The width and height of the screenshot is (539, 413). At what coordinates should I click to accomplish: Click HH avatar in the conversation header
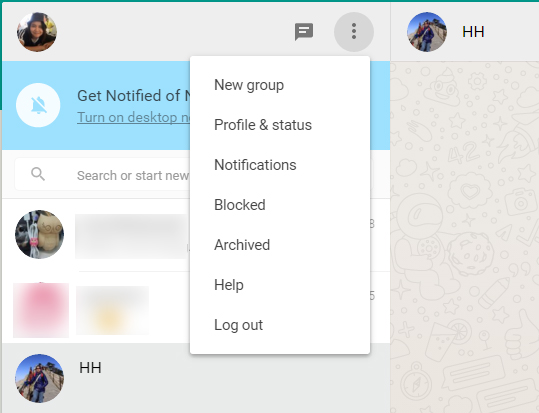pyautogui.click(x=427, y=32)
